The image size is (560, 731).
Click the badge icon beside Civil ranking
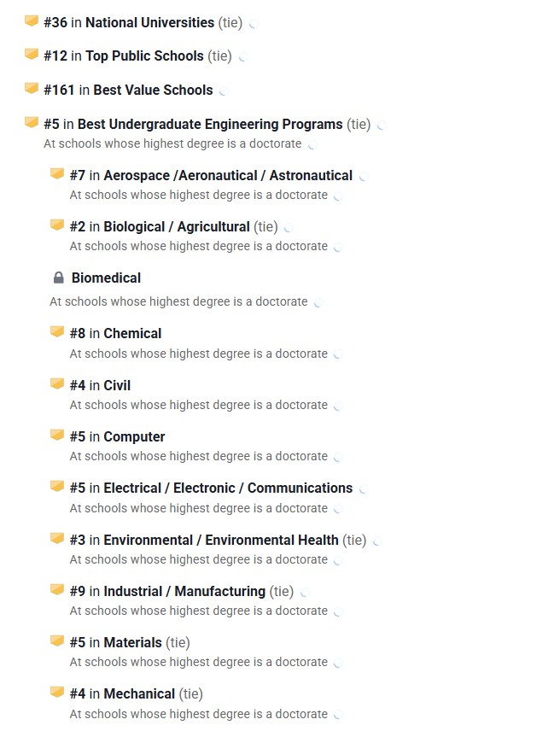click(x=57, y=384)
